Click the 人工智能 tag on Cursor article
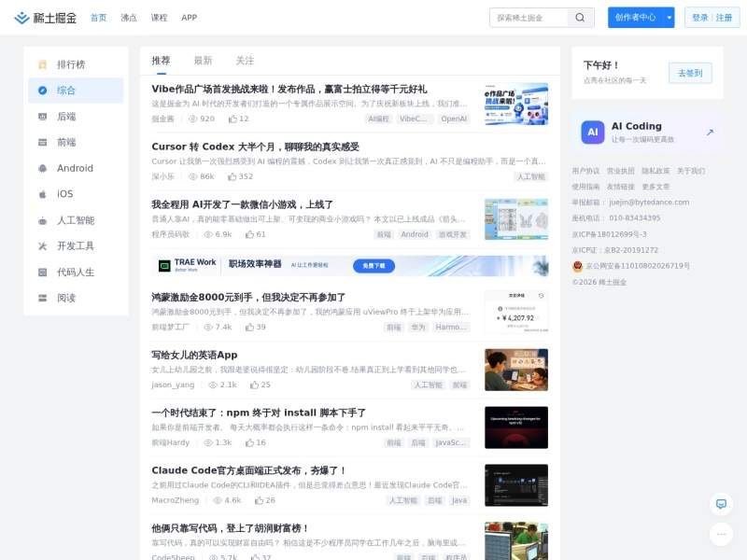This screenshot has height=560, width=747. point(530,176)
